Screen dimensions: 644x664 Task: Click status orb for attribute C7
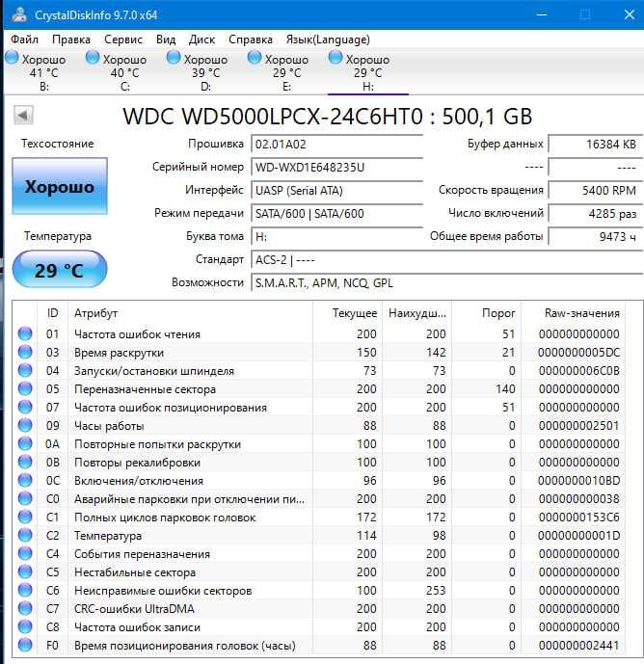coord(25,608)
